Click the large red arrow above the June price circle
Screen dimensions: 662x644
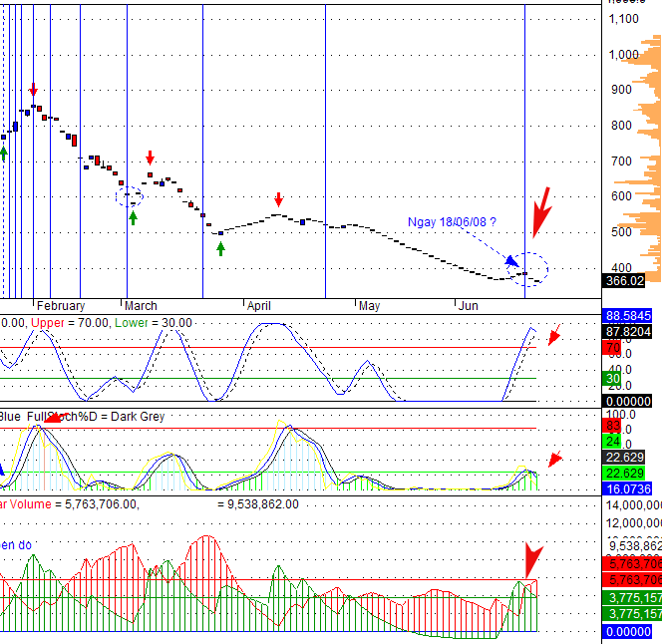[x=540, y=209]
